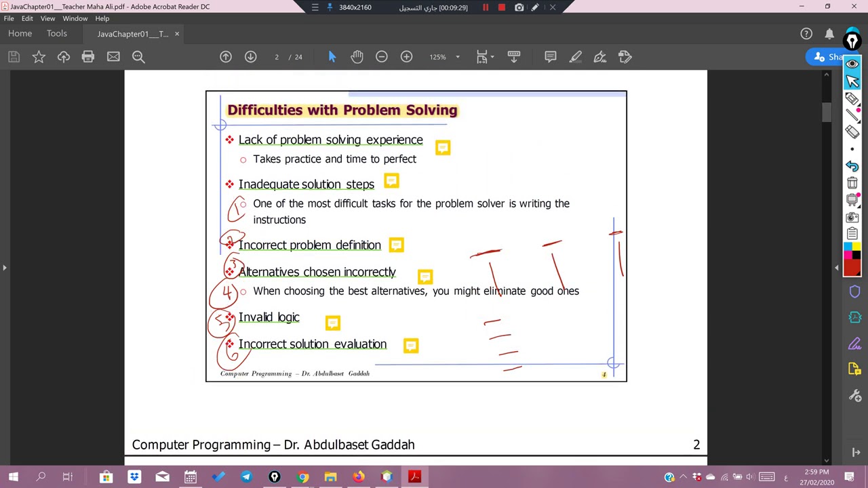868x488 pixels.
Task: Pick the yellow color swatch
Action: pyautogui.click(x=856, y=248)
